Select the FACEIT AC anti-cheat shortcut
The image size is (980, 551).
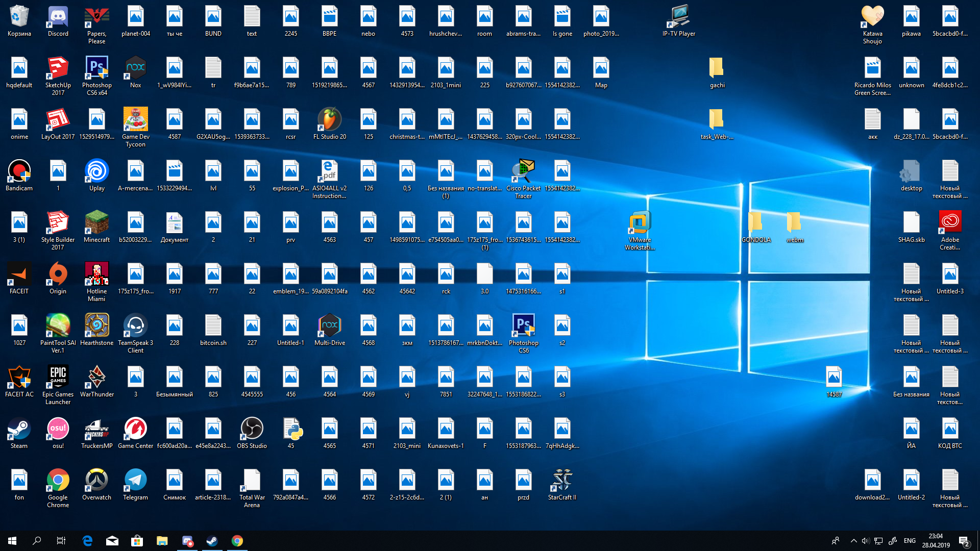(x=19, y=382)
